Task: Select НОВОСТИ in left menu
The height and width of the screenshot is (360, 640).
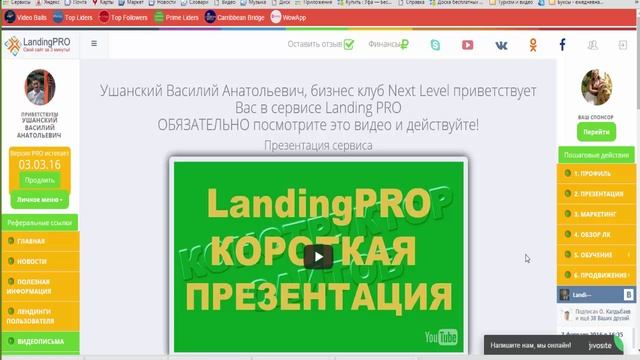Action: coord(40,261)
